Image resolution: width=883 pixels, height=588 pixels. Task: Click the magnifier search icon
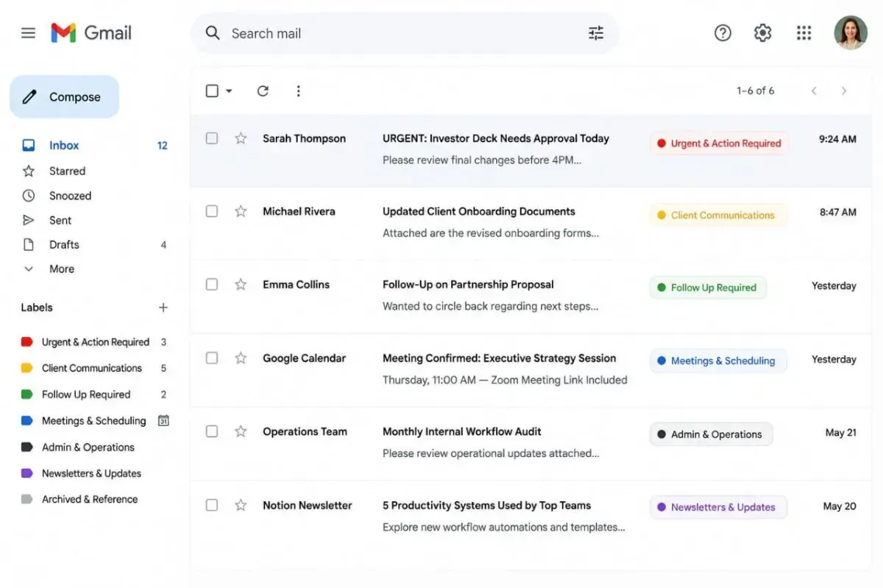[x=213, y=33]
